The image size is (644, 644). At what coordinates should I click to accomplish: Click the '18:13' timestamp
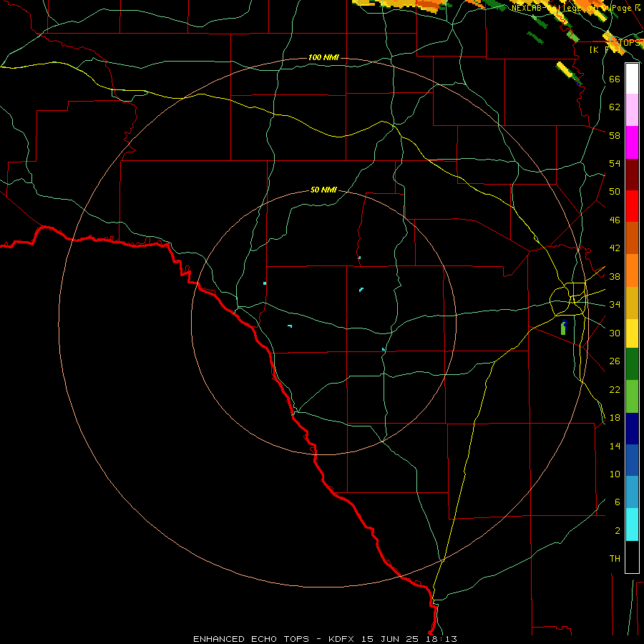[x=440, y=639]
